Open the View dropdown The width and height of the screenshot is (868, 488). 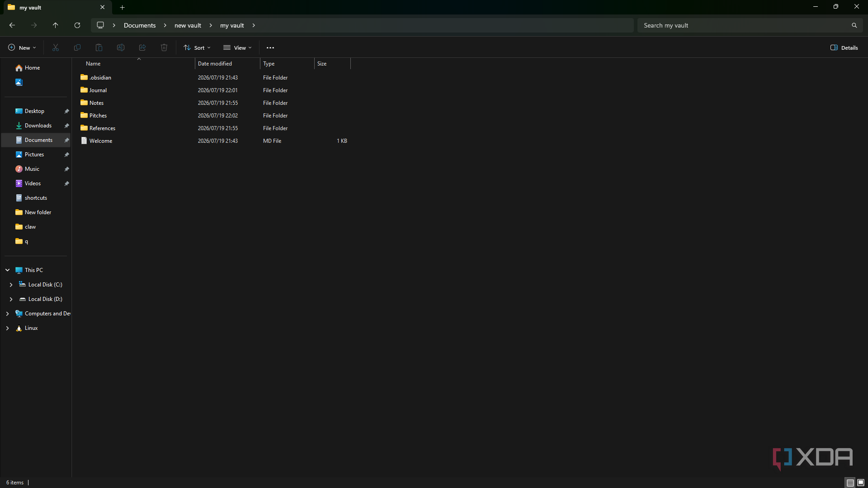[x=237, y=47]
